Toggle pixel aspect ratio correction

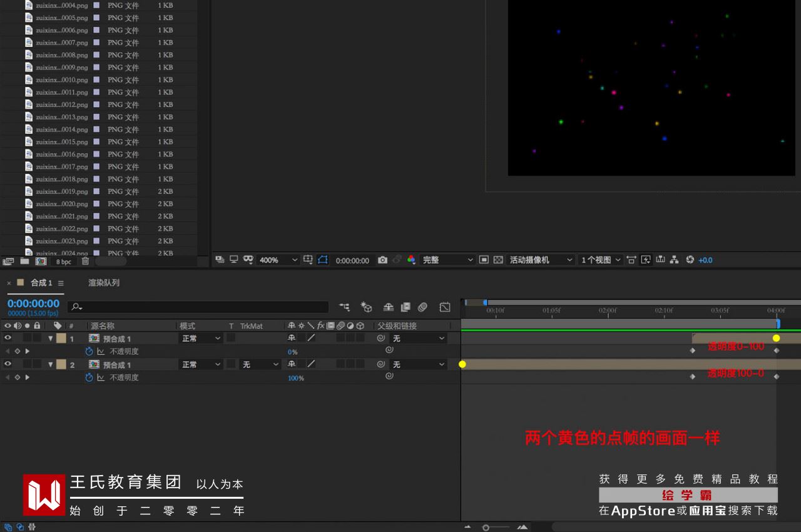[631, 260]
